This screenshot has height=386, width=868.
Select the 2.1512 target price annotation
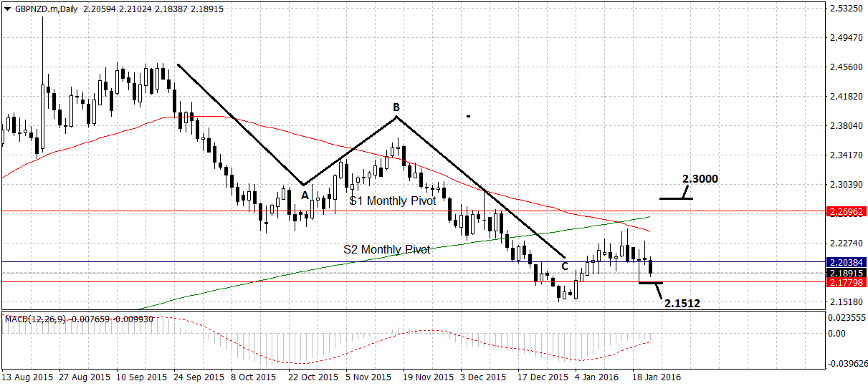click(682, 304)
